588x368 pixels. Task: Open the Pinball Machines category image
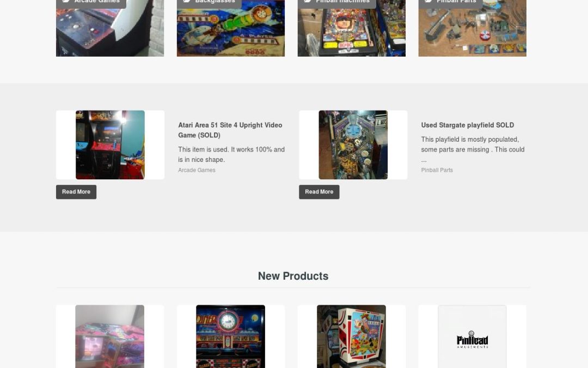(x=351, y=28)
